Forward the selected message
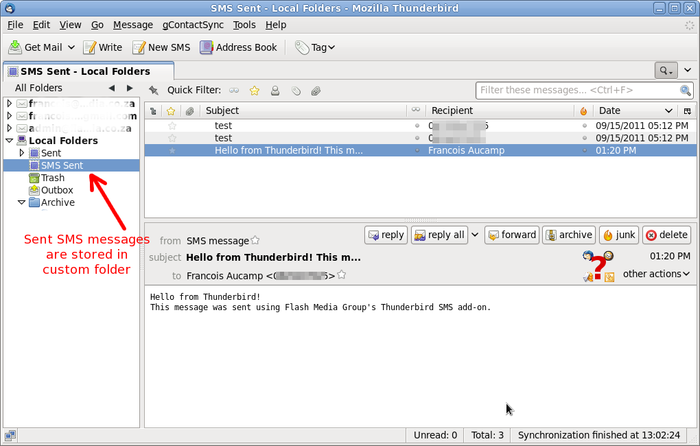Viewport: 700px width, 446px height. (x=512, y=235)
